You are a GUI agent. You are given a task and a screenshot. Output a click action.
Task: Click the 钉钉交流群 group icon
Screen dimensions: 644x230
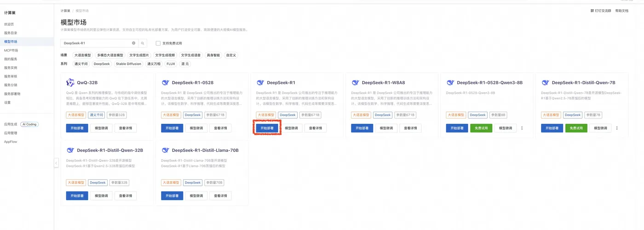pyautogui.click(x=592, y=11)
